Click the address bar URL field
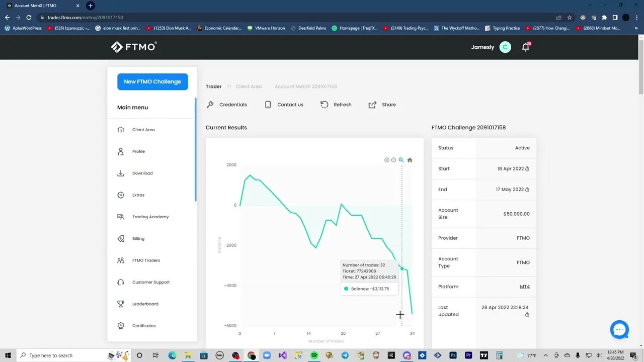 tap(297, 17)
